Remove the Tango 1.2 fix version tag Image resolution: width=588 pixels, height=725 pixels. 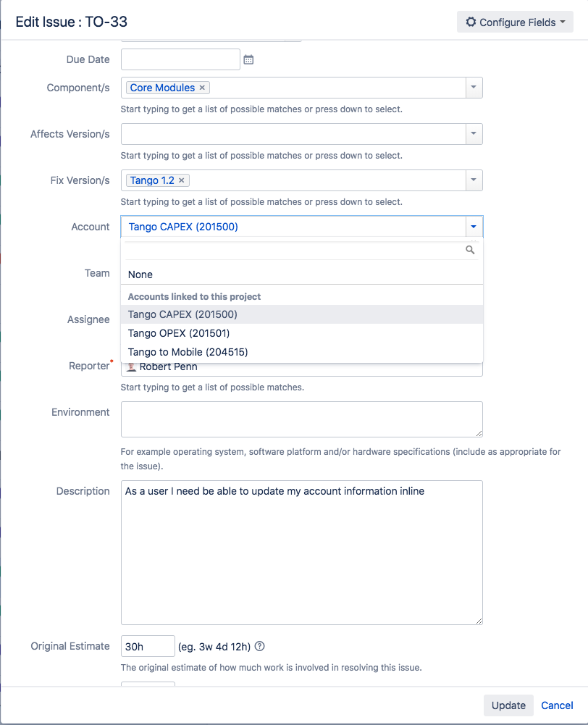coord(182,180)
